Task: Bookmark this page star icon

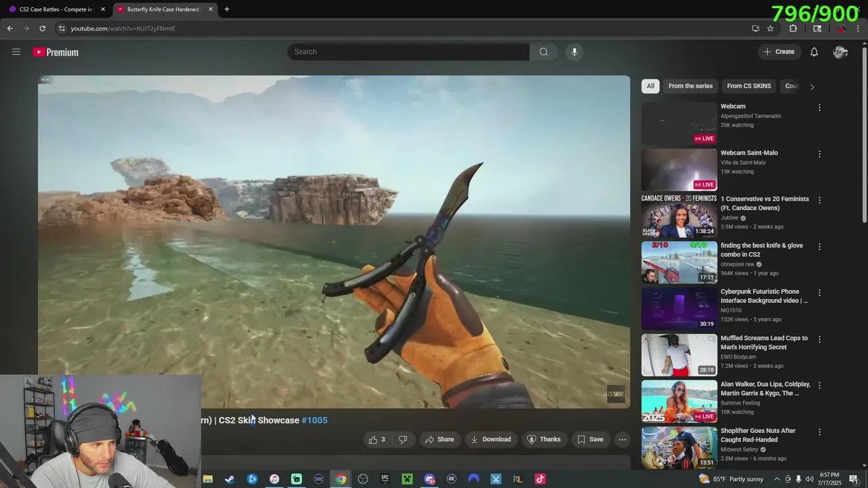Action: (x=770, y=28)
